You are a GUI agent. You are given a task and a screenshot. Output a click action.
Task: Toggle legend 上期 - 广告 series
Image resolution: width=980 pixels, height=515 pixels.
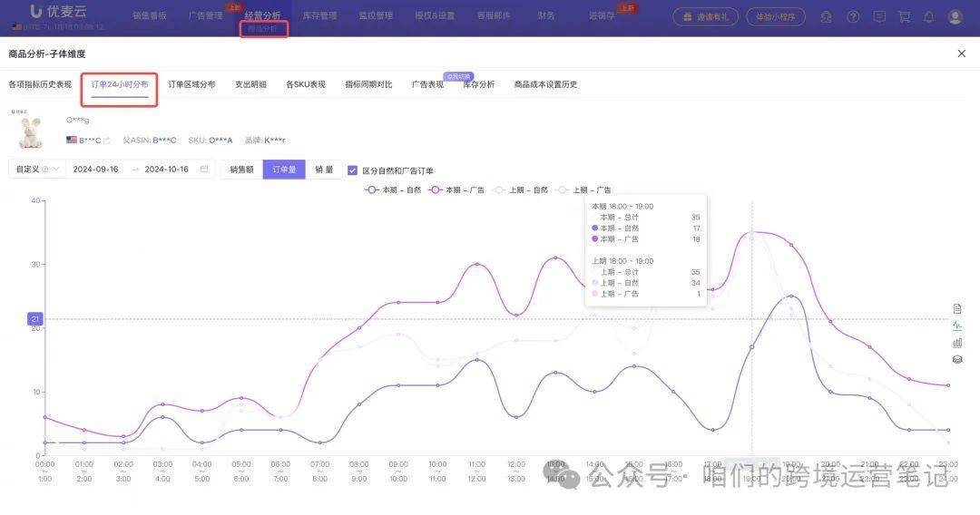583,189
